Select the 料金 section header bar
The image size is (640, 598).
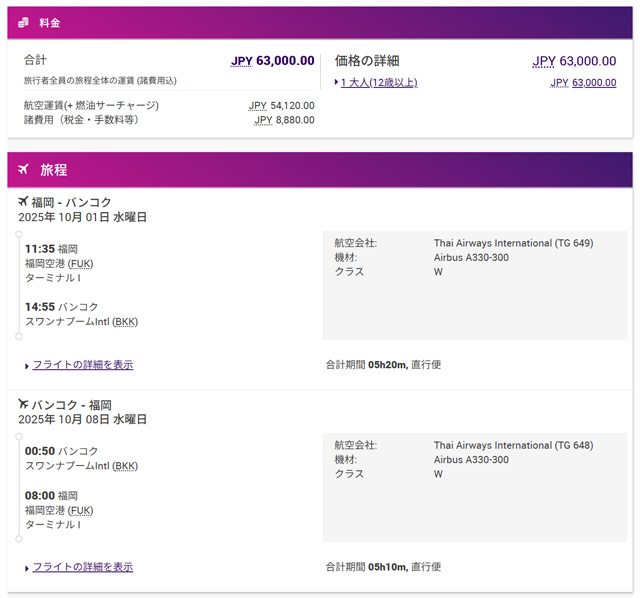coord(320,22)
